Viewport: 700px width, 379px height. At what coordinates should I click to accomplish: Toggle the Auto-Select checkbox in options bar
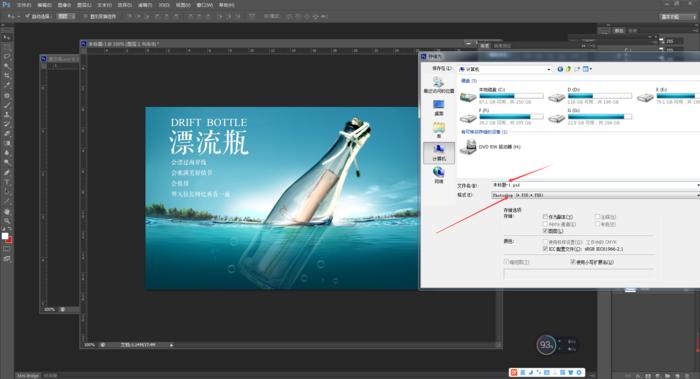[x=27, y=16]
